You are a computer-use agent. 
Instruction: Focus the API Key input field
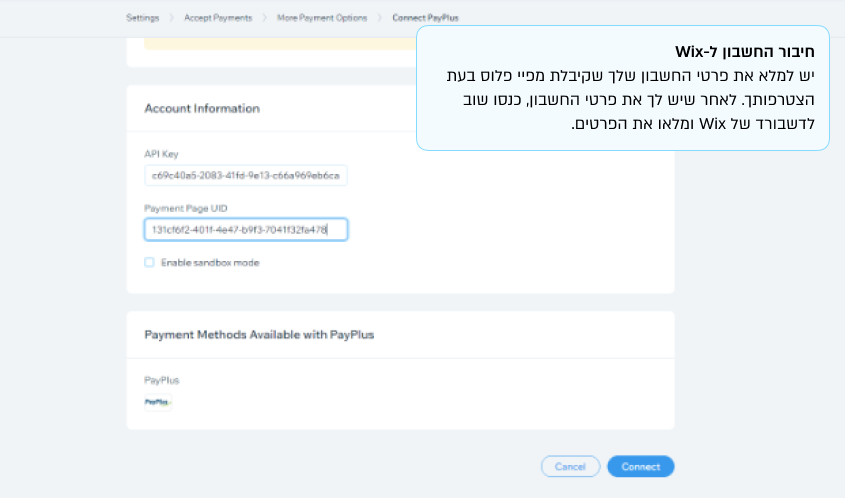point(245,176)
